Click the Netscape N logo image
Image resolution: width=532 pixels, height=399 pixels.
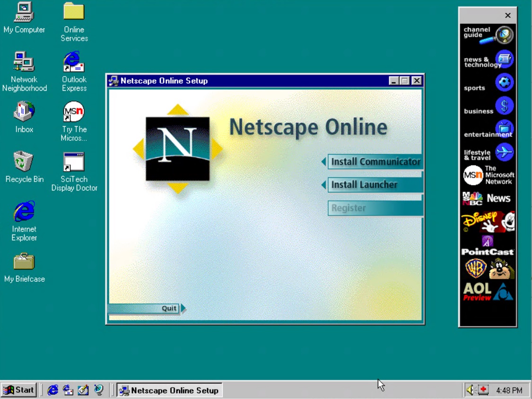coord(177,149)
